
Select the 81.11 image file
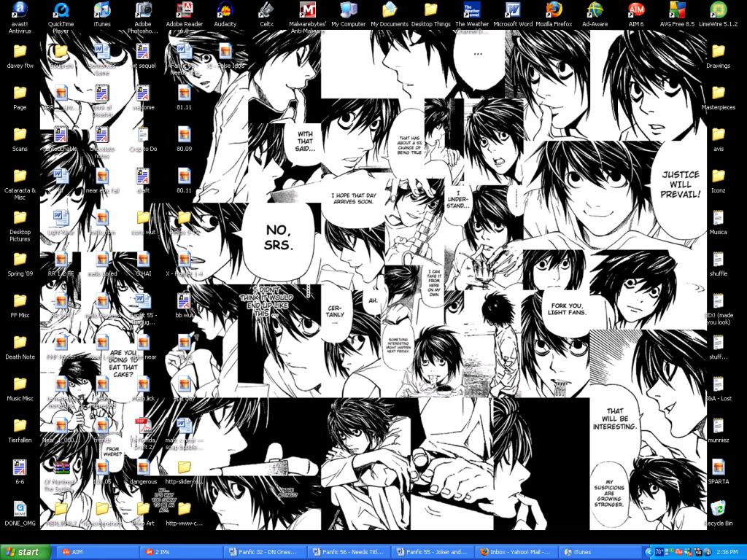(185, 98)
